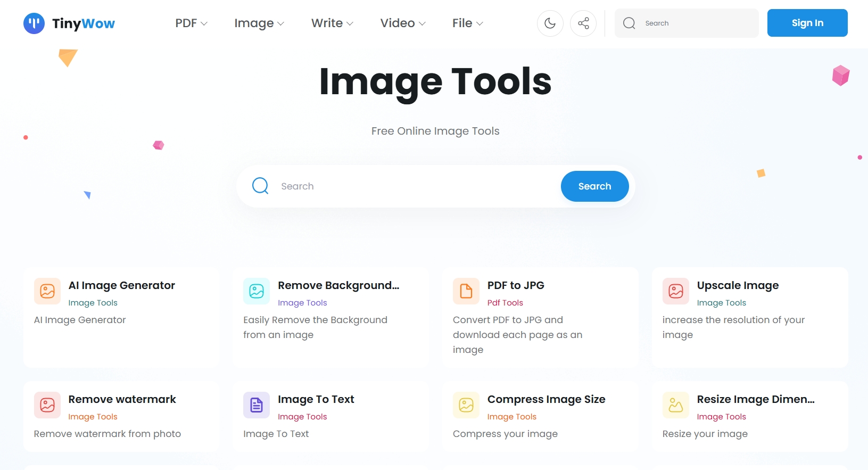The width and height of the screenshot is (868, 470).
Task: Click the TinyWow logo icon
Action: [x=34, y=23]
